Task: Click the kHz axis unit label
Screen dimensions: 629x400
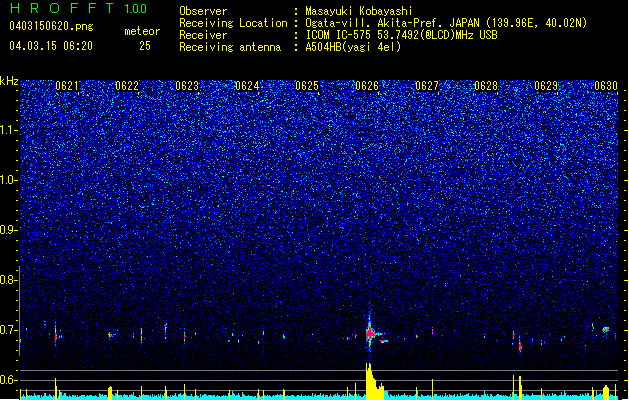Action: coord(9,81)
